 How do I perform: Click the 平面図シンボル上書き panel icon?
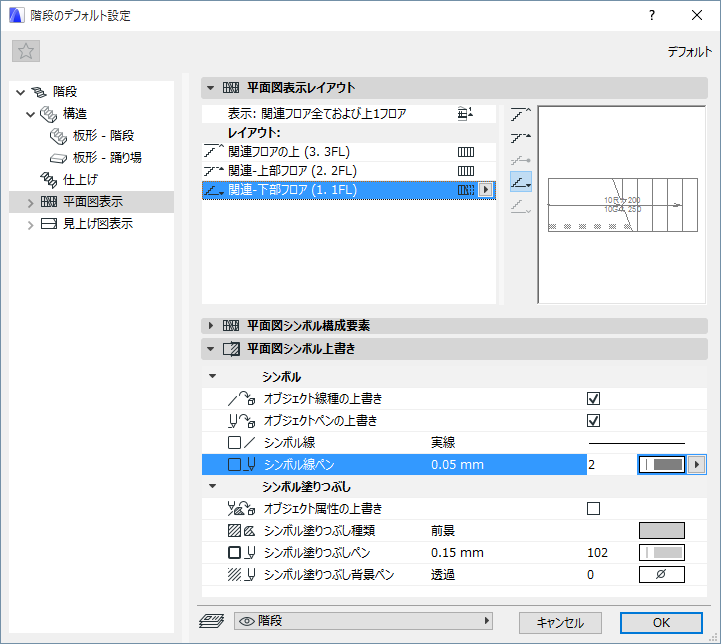[231, 349]
